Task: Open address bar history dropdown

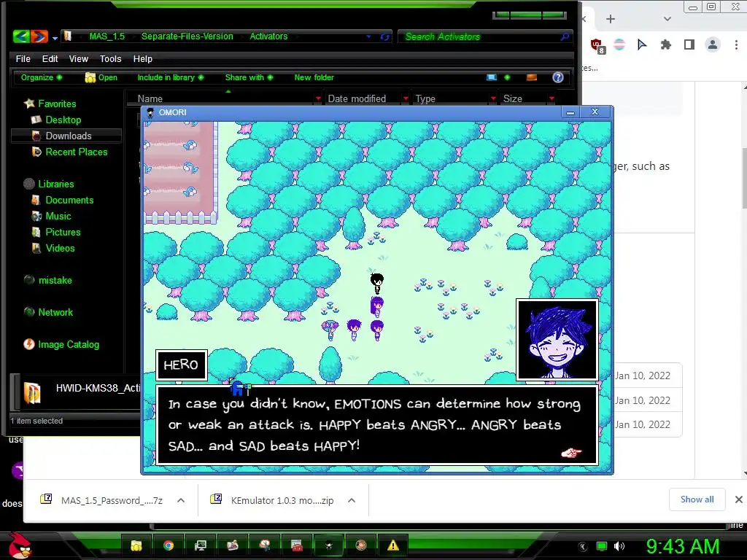Action: [368, 36]
